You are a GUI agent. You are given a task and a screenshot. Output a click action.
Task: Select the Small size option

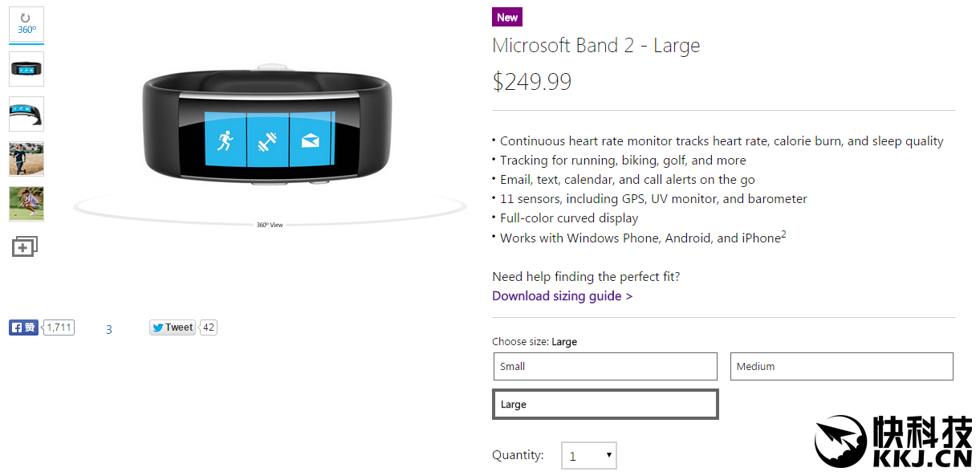[605, 366]
